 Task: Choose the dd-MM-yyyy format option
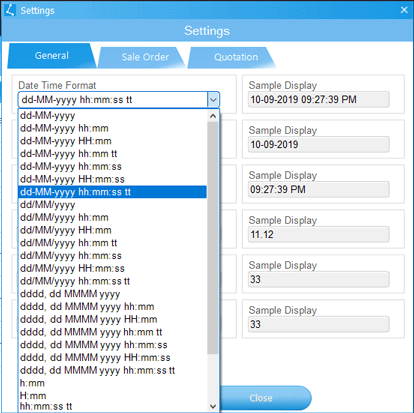112,116
